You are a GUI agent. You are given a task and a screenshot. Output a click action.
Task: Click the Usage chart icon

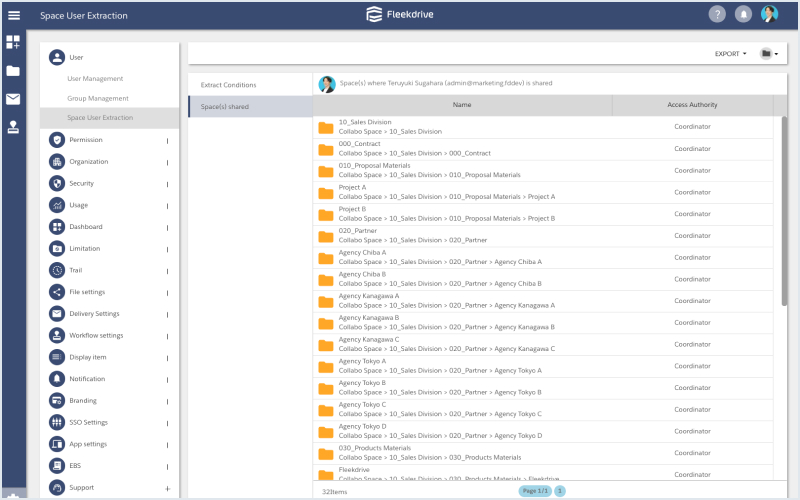[x=57, y=205]
